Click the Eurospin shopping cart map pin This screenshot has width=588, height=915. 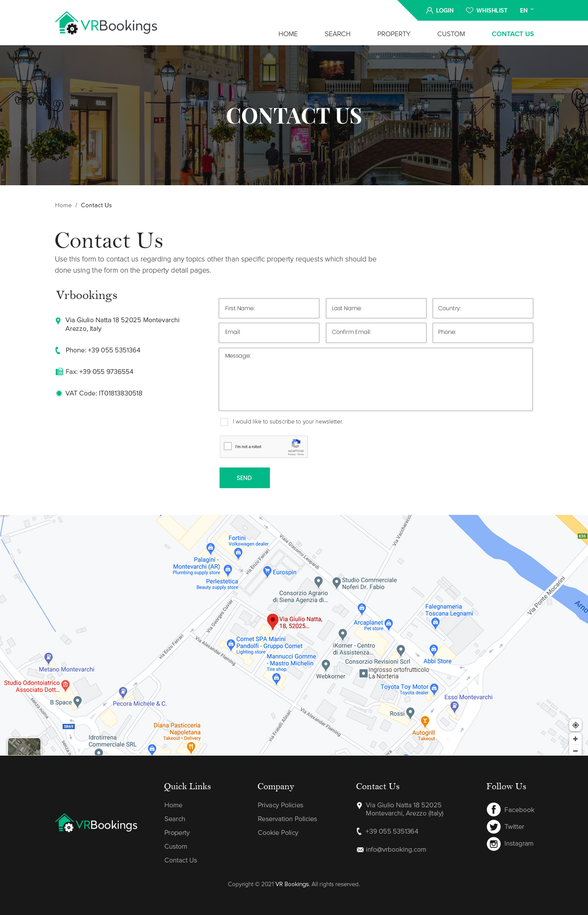[x=267, y=571]
